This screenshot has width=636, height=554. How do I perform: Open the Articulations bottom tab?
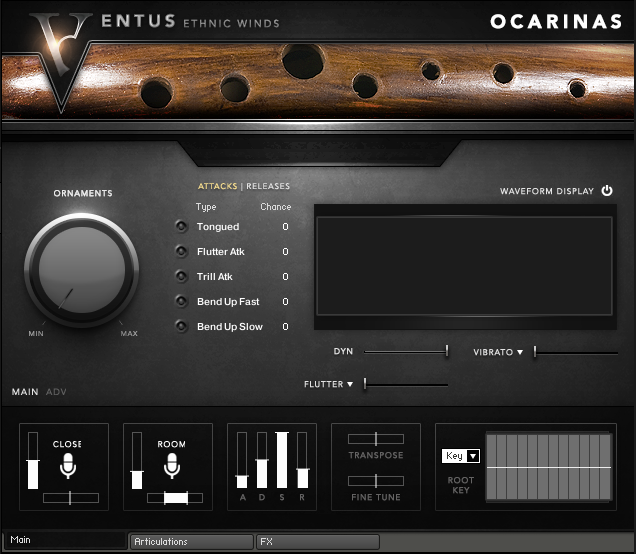click(191, 542)
